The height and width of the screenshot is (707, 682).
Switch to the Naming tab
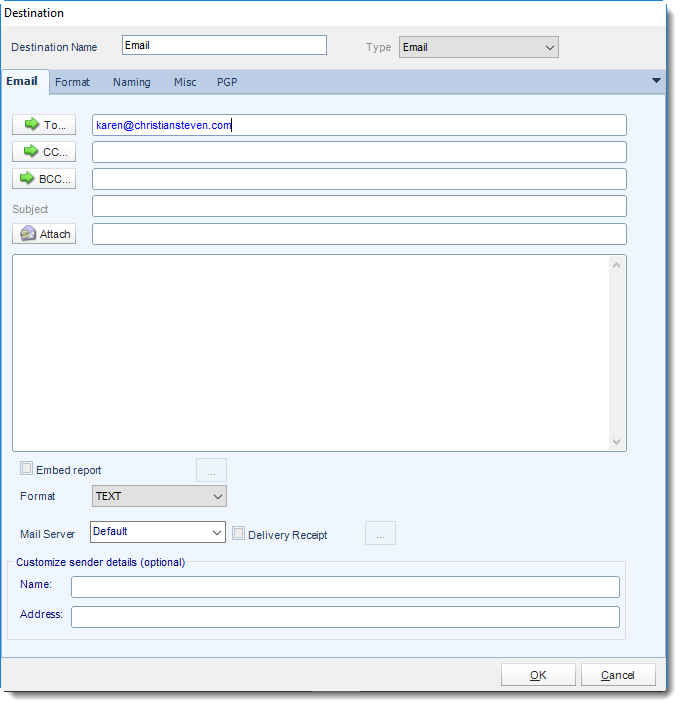coord(132,82)
